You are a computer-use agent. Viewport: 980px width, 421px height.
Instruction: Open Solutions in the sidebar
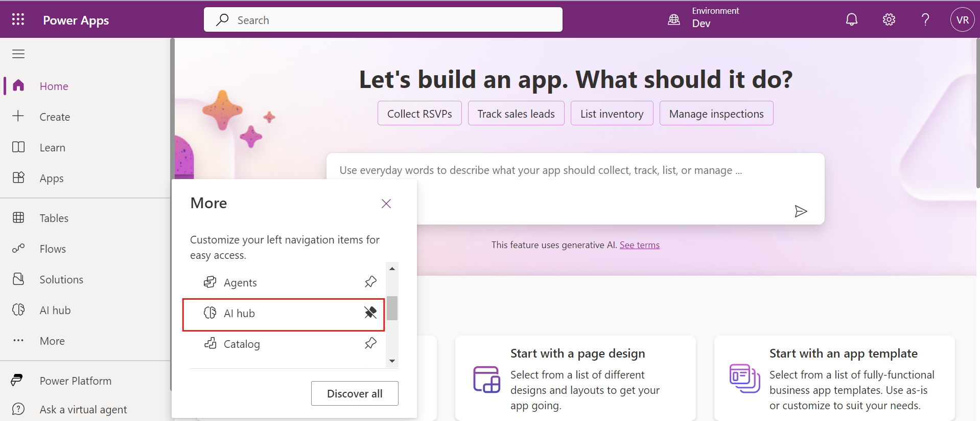coord(61,280)
